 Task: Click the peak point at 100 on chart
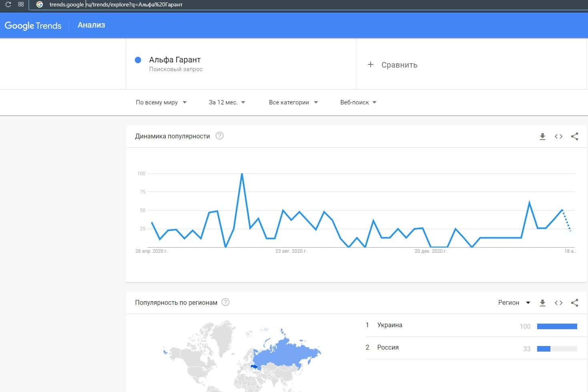tap(242, 174)
